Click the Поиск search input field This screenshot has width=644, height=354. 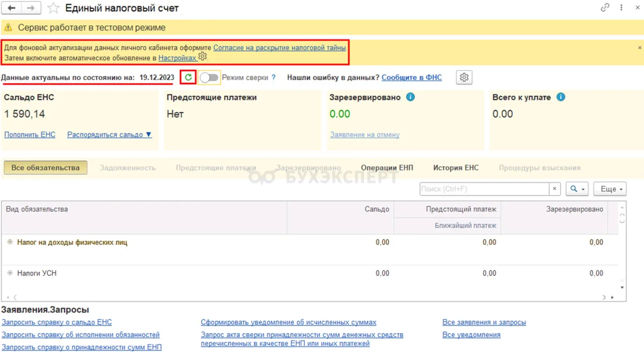tap(484, 189)
